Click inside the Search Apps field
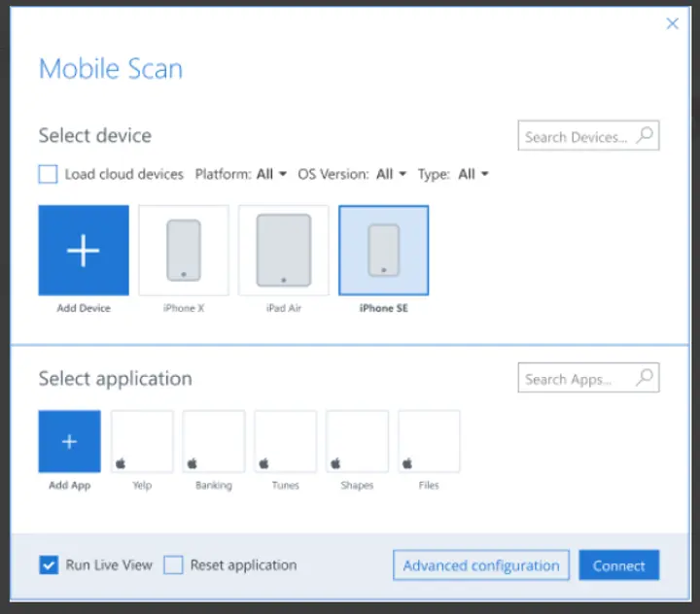Screen dimensions: 700x614 click(576, 379)
